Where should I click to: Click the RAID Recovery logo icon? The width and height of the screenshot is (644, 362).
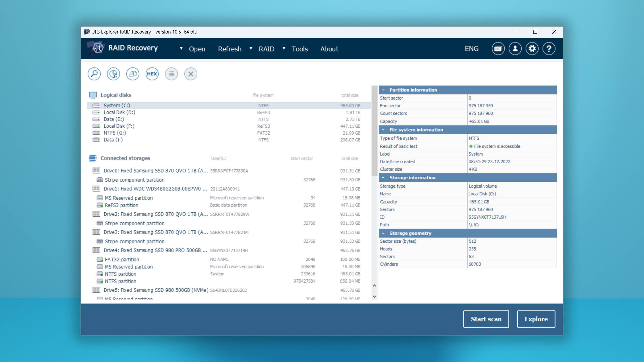96,48
